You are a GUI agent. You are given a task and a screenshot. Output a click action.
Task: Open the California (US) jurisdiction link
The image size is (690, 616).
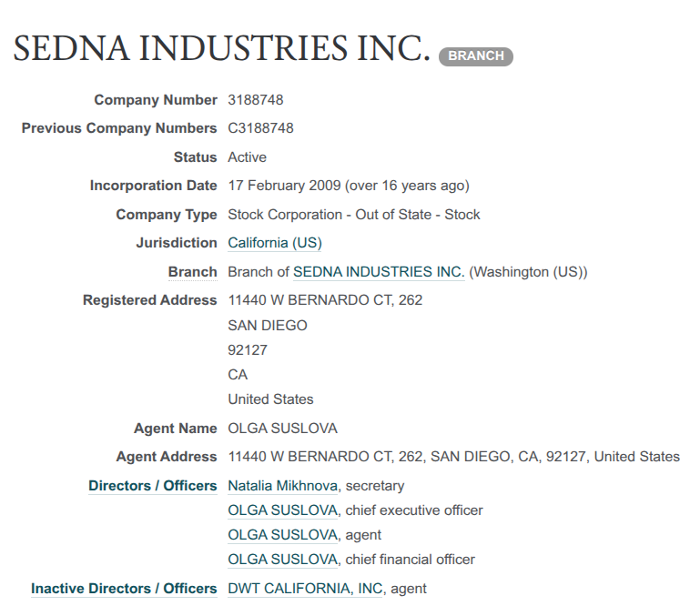point(274,243)
